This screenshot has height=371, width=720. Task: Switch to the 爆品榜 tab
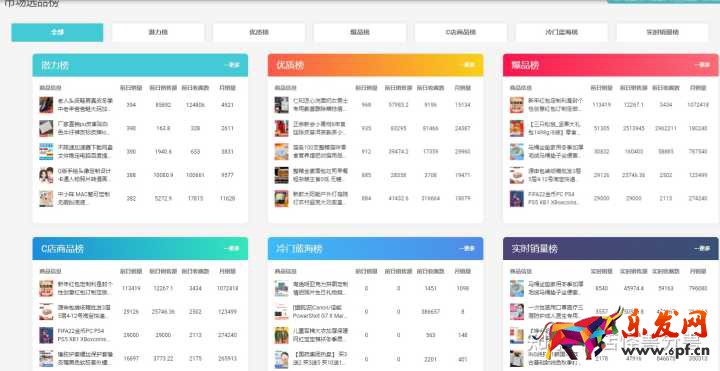360,33
